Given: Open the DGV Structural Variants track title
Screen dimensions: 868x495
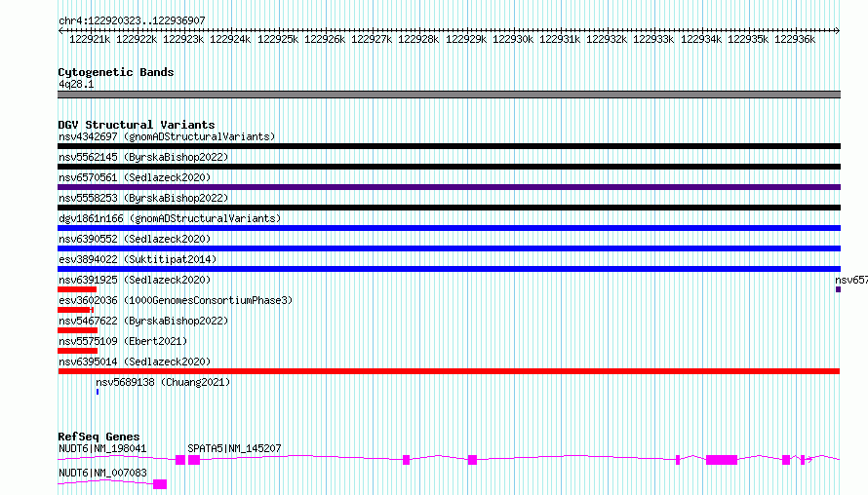Looking at the screenshot, I should coord(137,125).
